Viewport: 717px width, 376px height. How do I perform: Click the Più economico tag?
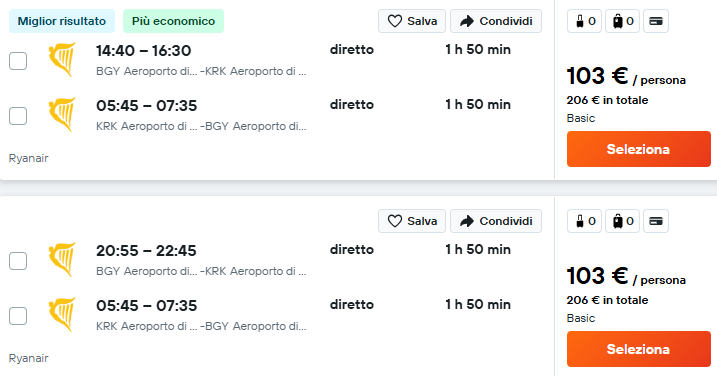(173, 21)
